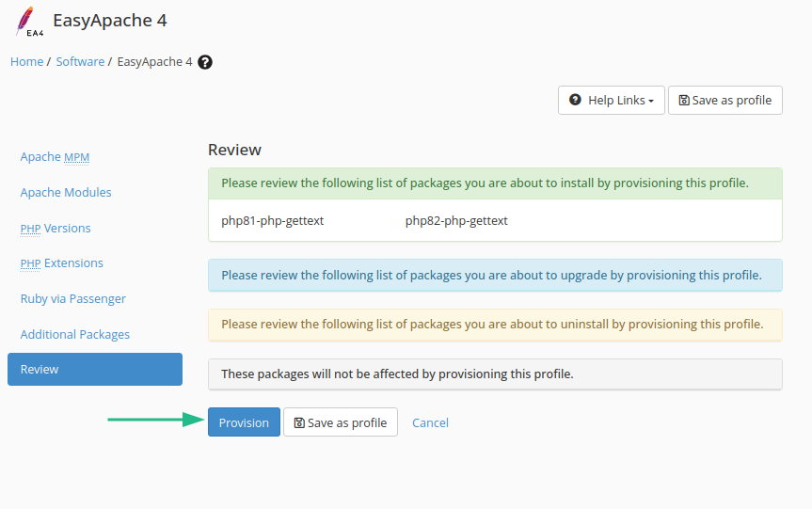Click the bottom Save as profile button

[x=341, y=423]
